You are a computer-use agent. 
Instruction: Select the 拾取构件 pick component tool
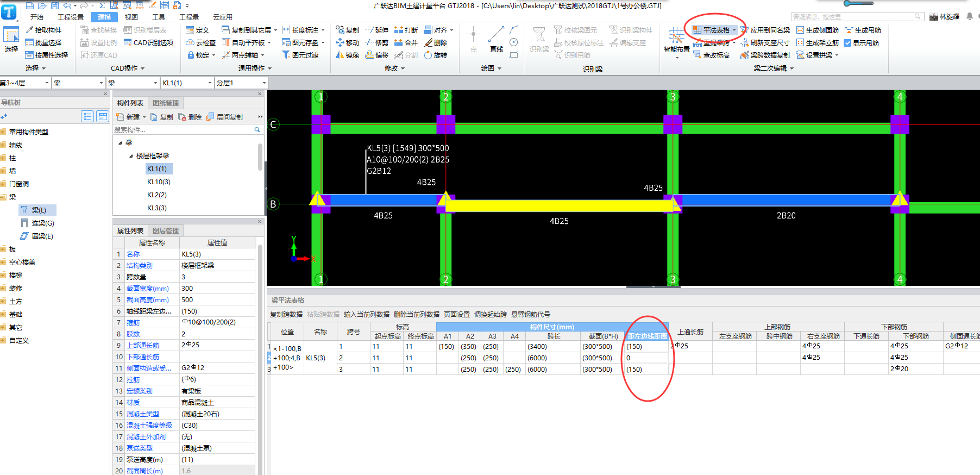point(43,30)
